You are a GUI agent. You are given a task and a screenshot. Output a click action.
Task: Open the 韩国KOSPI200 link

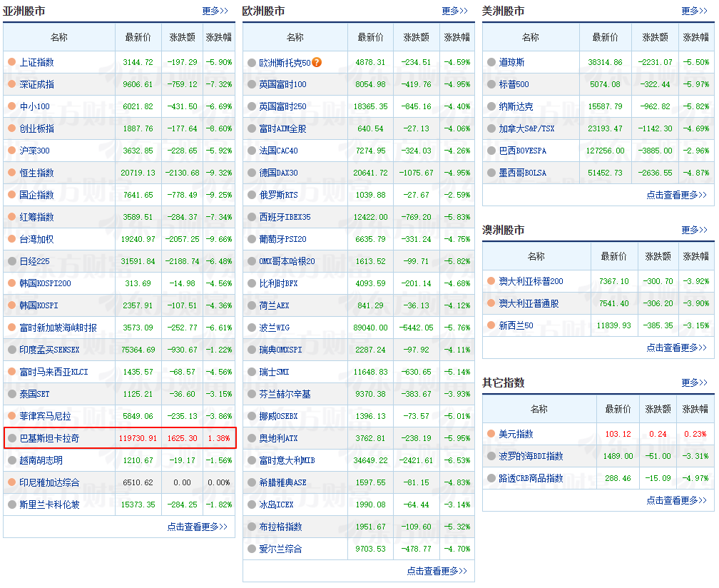pos(46,283)
